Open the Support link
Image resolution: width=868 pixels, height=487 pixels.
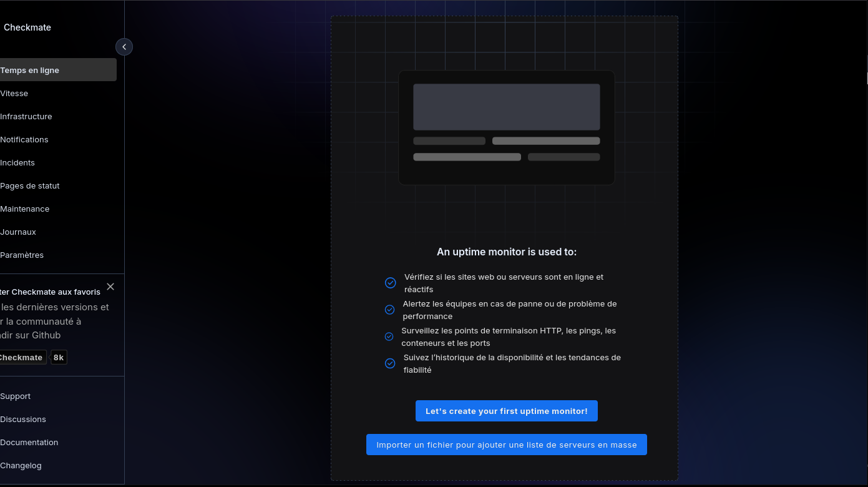[x=16, y=396]
